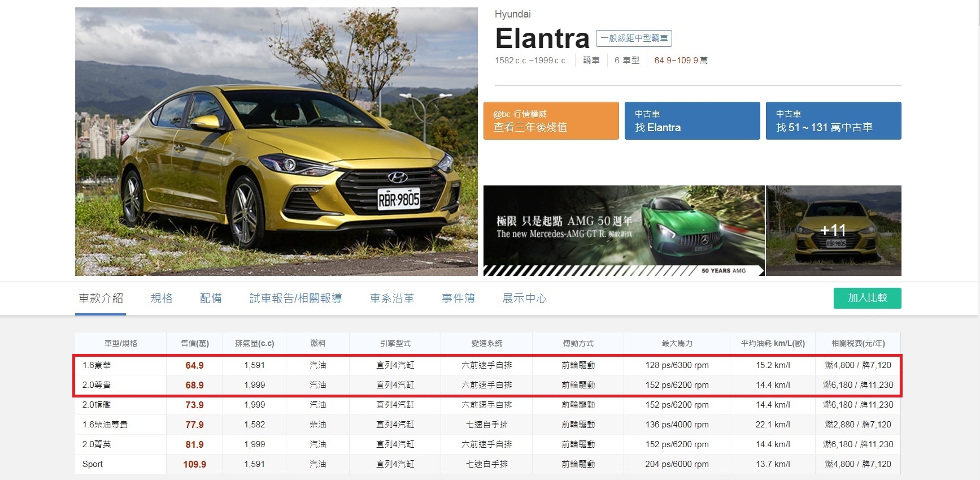
Task: Click the 加入比較 button
Action: click(x=867, y=298)
